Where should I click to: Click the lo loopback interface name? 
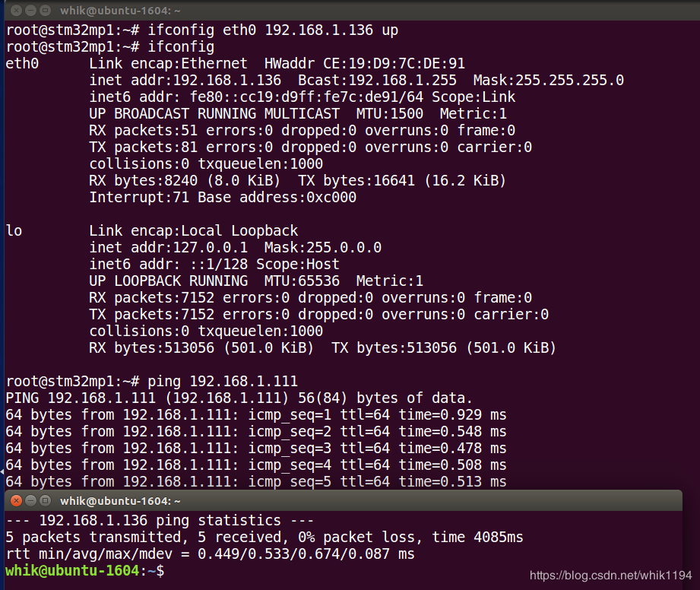tap(14, 231)
